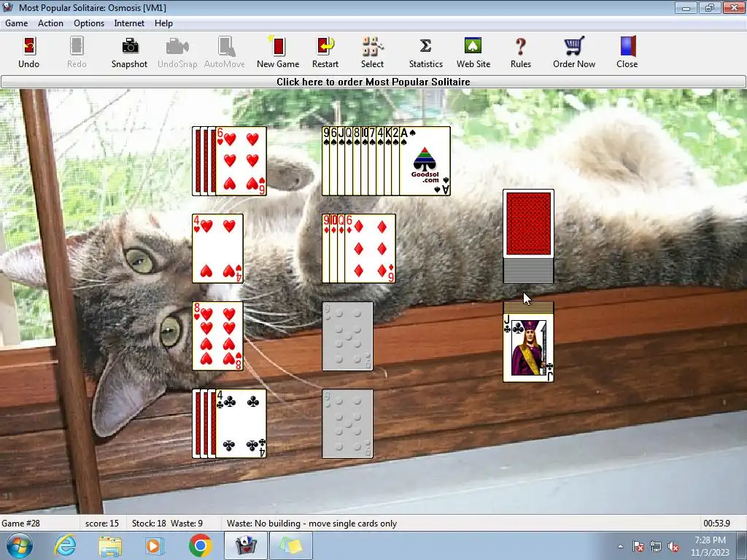The width and height of the screenshot is (747, 560).
Task: Open the Rules question mark icon
Action: [521, 52]
